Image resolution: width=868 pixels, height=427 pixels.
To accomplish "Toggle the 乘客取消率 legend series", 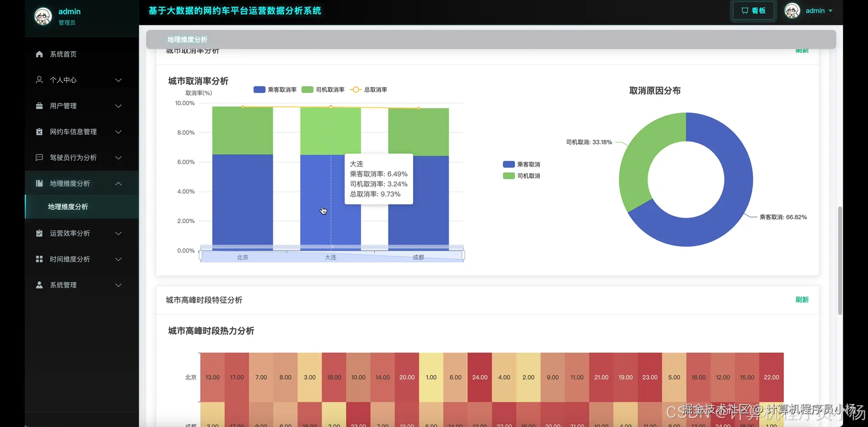I will (x=275, y=89).
